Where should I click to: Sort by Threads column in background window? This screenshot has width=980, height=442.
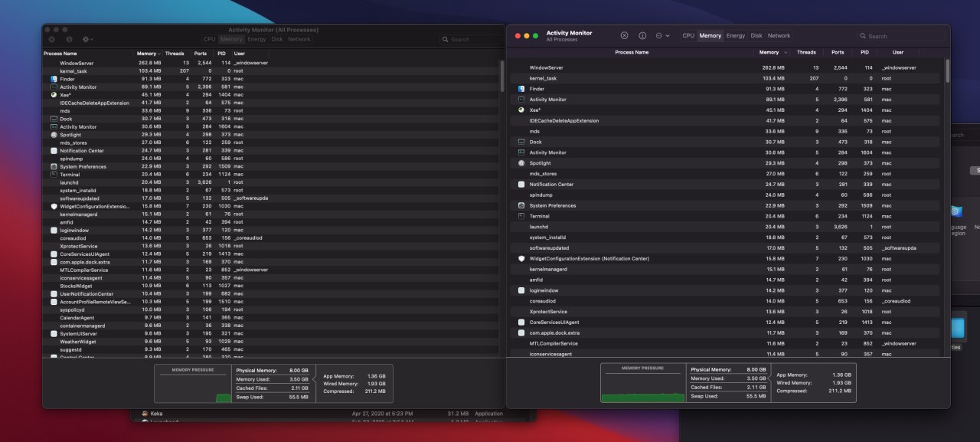[175, 54]
